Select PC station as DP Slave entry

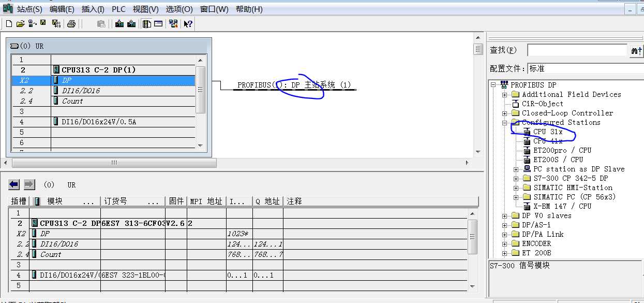(x=579, y=169)
